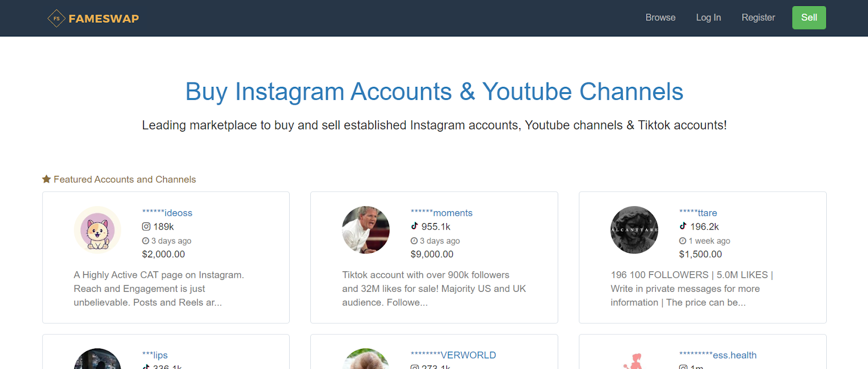Open the ***lips account link
Image resolution: width=868 pixels, height=369 pixels.
pyautogui.click(x=155, y=355)
